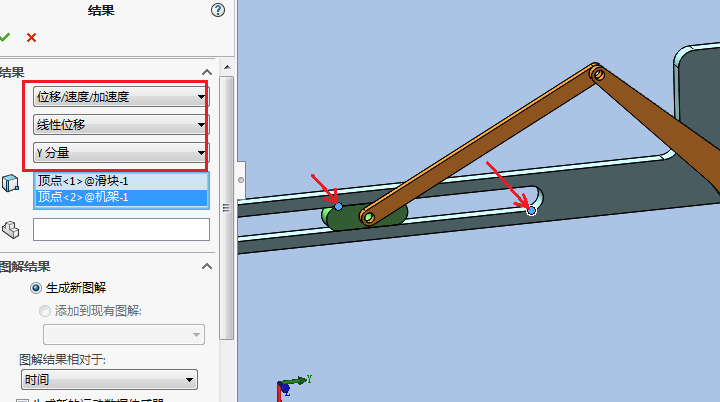The image size is (720, 402).
Task: Select the 添加到现有图解 radio button
Action: (x=45, y=311)
